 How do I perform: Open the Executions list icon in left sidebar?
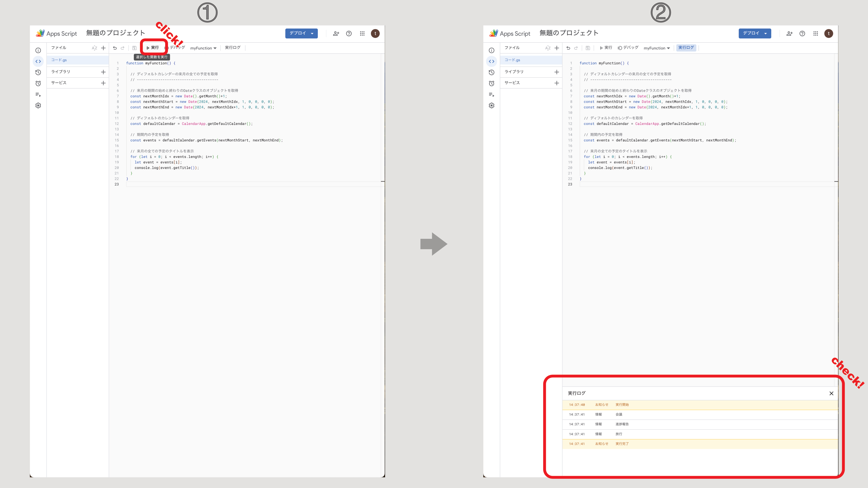point(38,95)
